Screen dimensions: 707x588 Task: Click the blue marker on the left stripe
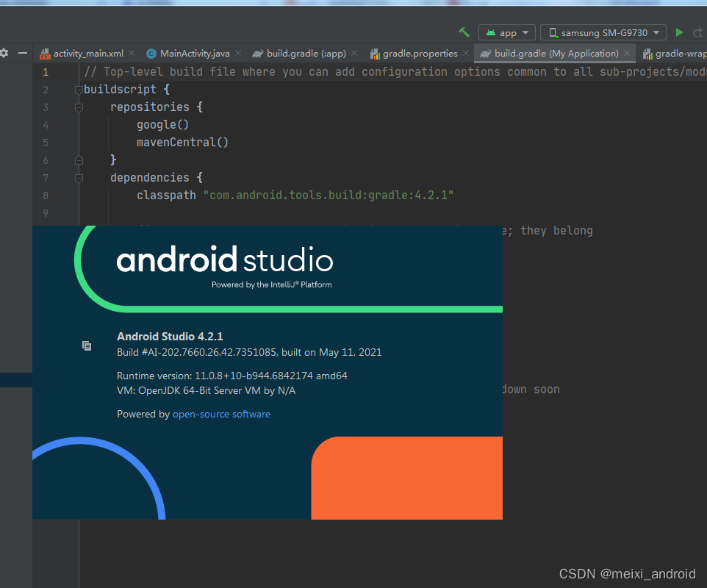(x=15, y=380)
